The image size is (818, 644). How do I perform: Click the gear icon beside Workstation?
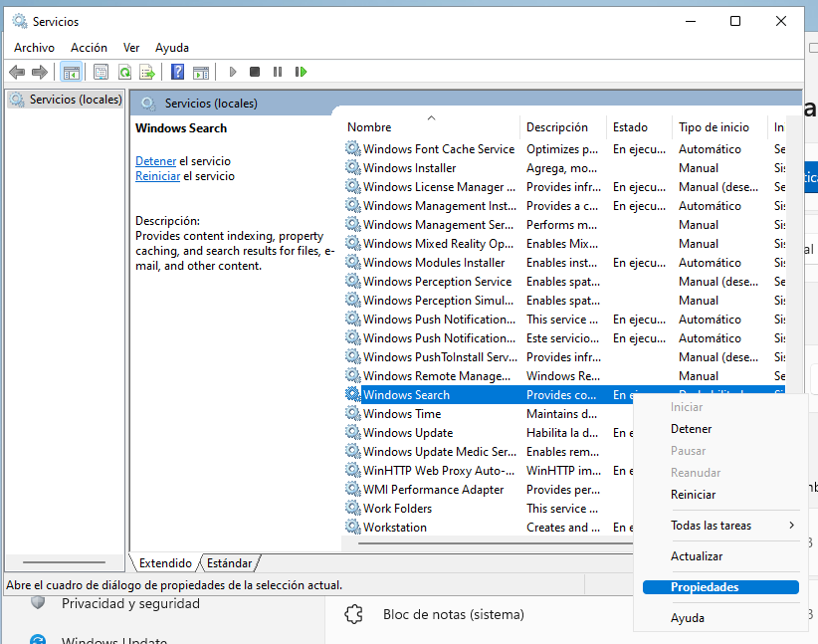click(353, 527)
